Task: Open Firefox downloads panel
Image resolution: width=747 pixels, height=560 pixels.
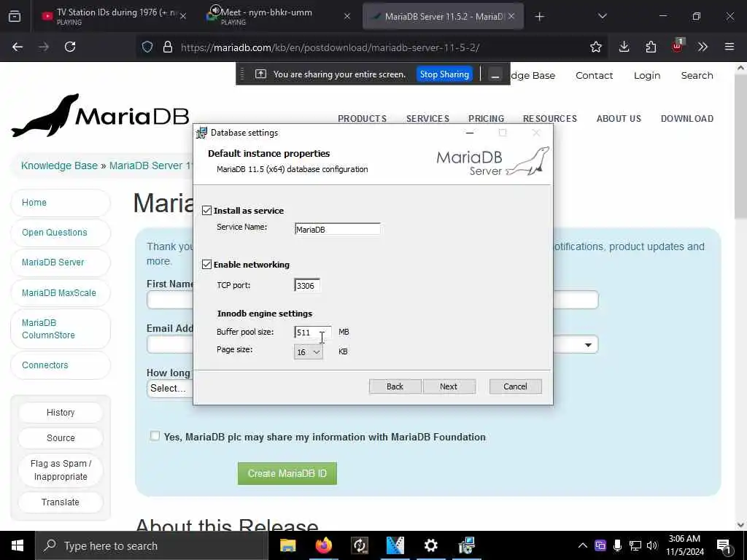Action: click(624, 47)
